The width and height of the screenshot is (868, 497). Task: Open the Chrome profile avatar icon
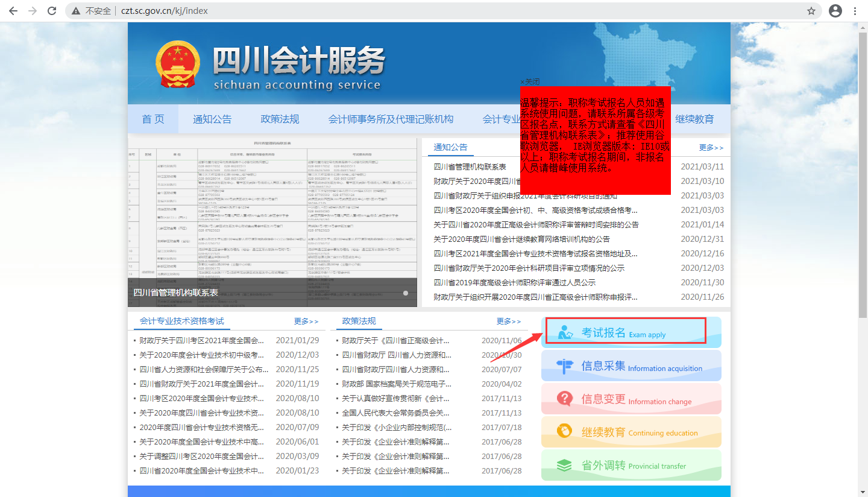835,11
